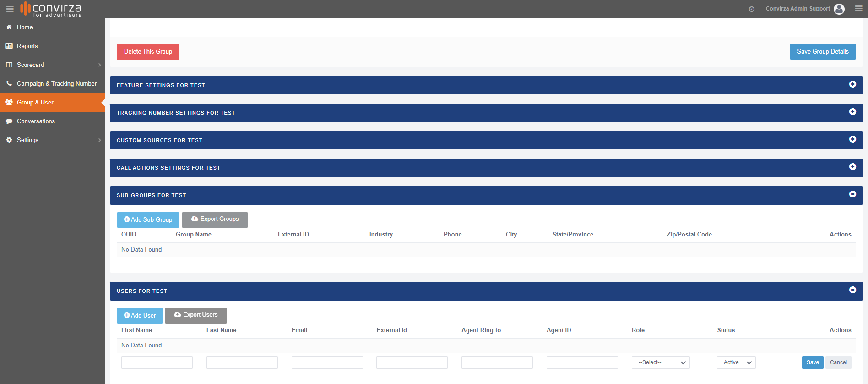Click Add Sub-Group button
Image resolution: width=868 pixels, height=384 pixels.
(x=148, y=220)
